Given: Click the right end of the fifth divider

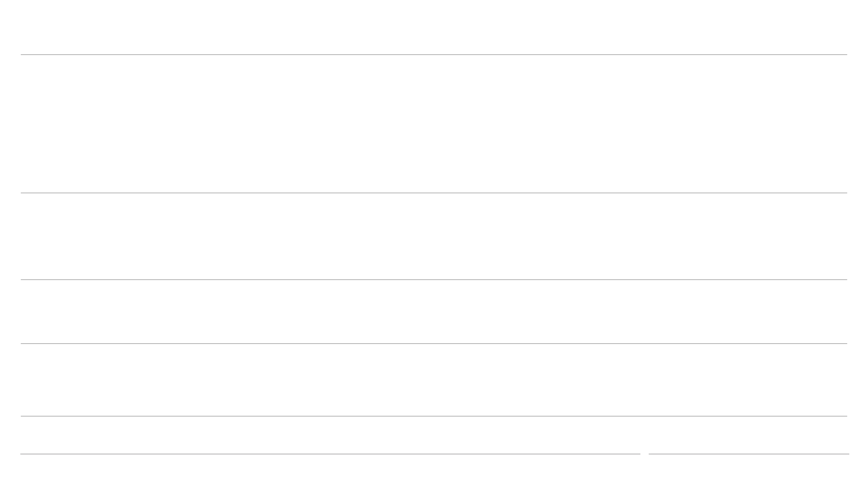Looking at the screenshot, I should (x=846, y=416).
